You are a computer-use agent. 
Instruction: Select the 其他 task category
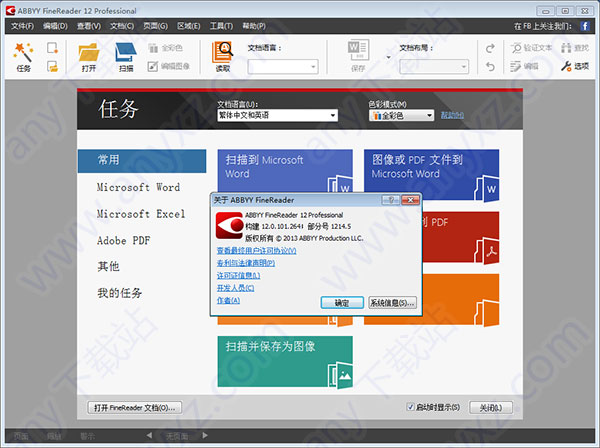point(108,266)
